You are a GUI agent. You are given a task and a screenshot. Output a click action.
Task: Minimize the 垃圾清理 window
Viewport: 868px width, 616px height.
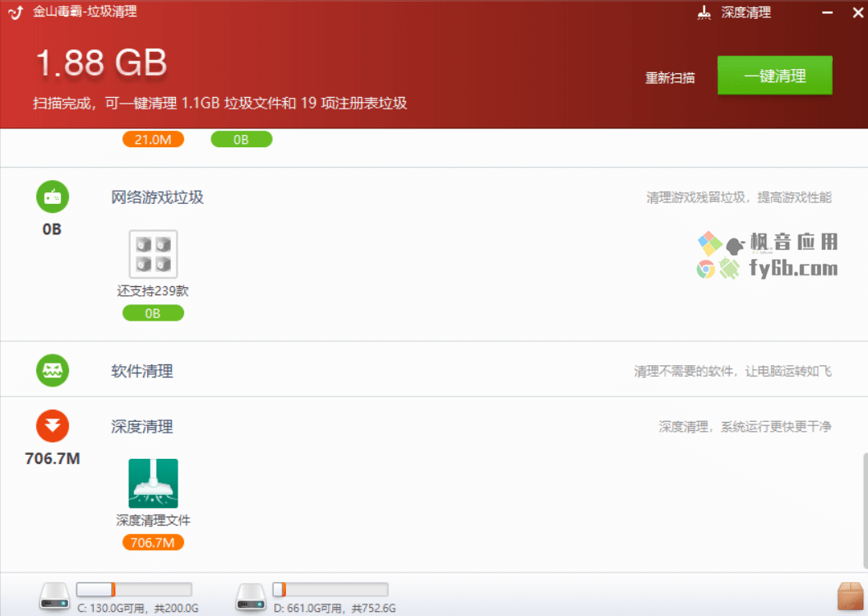coord(827,12)
